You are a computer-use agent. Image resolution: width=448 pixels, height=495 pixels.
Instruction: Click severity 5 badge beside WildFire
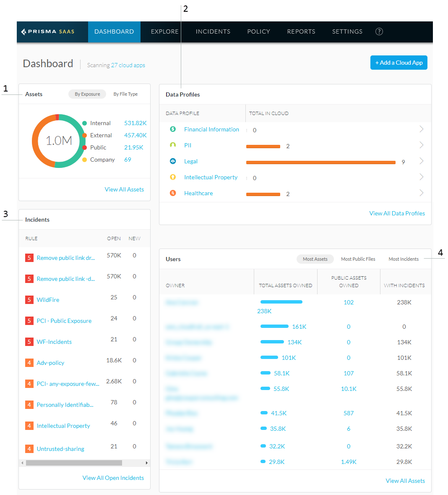(x=29, y=300)
